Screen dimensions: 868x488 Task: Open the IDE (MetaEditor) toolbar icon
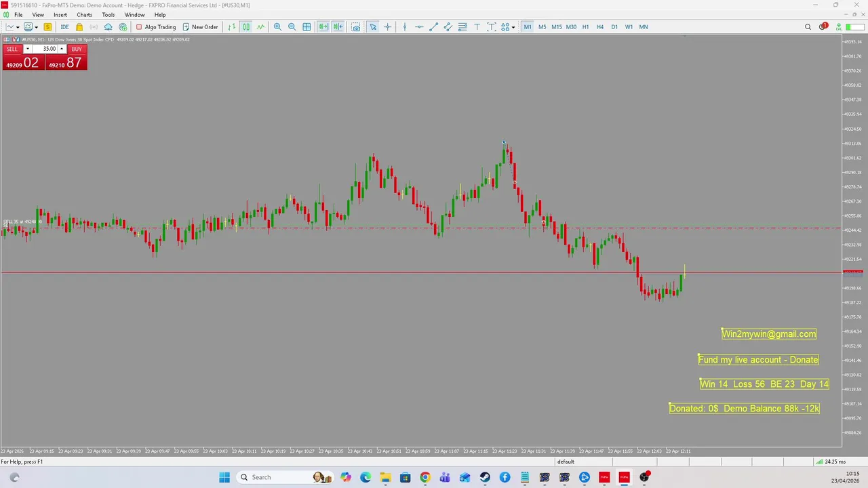pos(64,27)
